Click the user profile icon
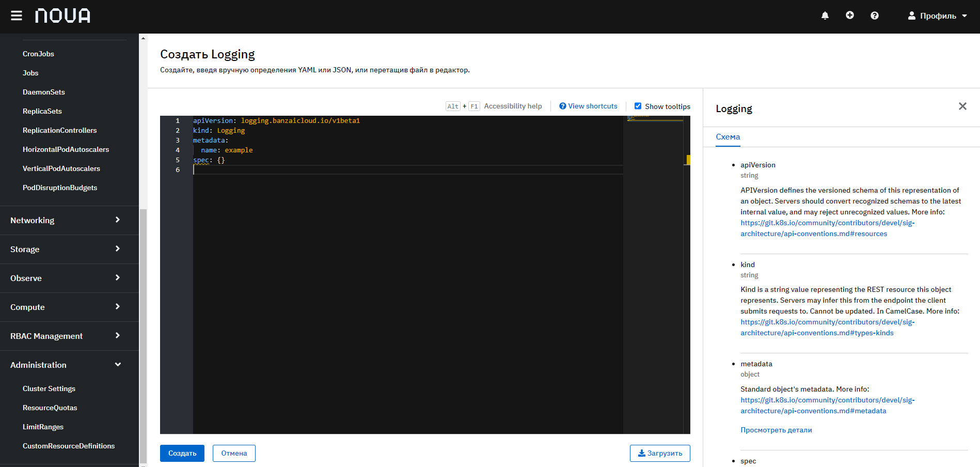The height and width of the screenshot is (467, 980). [x=912, y=15]
